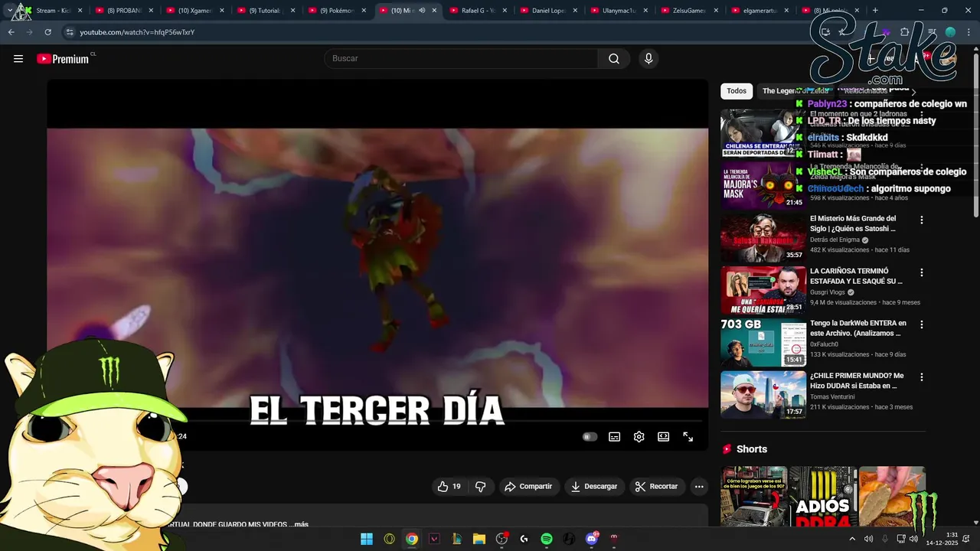Screen dimensions: 980x551
Task: Switch player to theater mode
Action: click(x=663, y=437)
